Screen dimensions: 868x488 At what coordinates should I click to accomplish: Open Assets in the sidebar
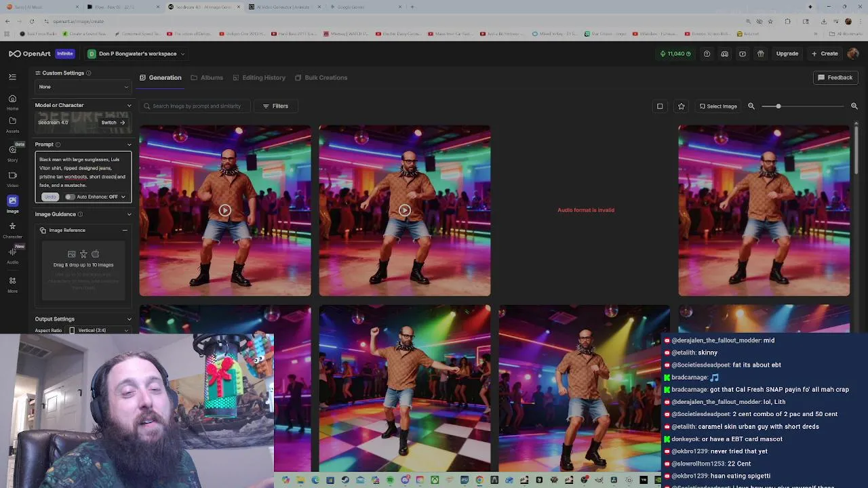[x=12, y=125]
